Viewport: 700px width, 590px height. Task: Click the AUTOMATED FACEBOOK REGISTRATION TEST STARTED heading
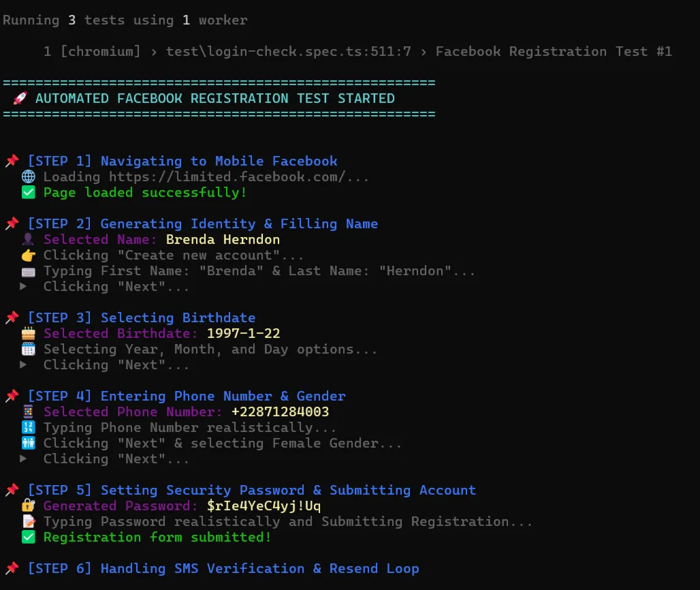214,98
